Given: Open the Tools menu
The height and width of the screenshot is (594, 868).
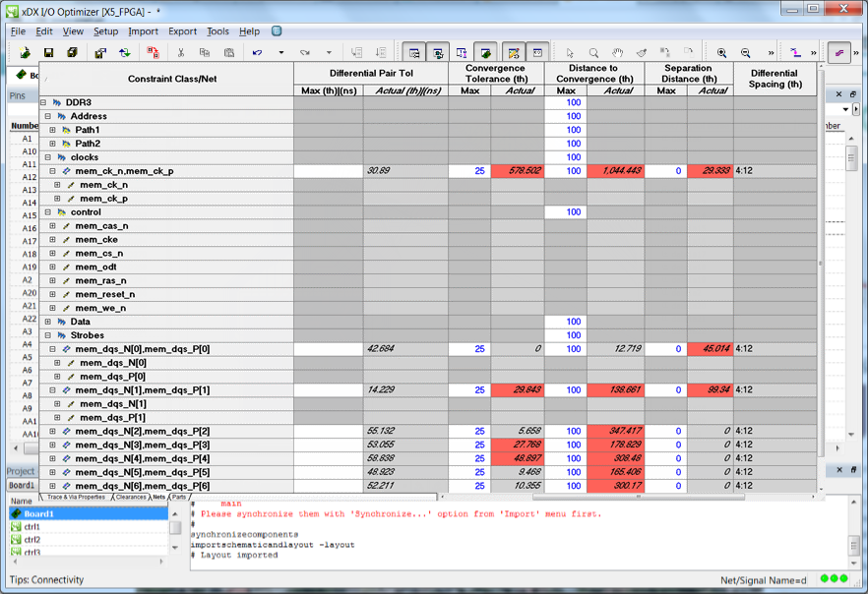Looking at the screenshot, I should point(218,31).
